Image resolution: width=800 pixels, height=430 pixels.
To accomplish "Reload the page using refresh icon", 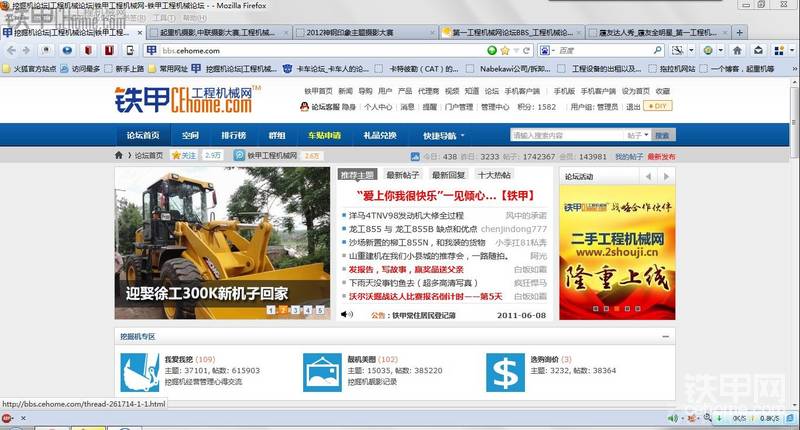I will click(526, 50).
